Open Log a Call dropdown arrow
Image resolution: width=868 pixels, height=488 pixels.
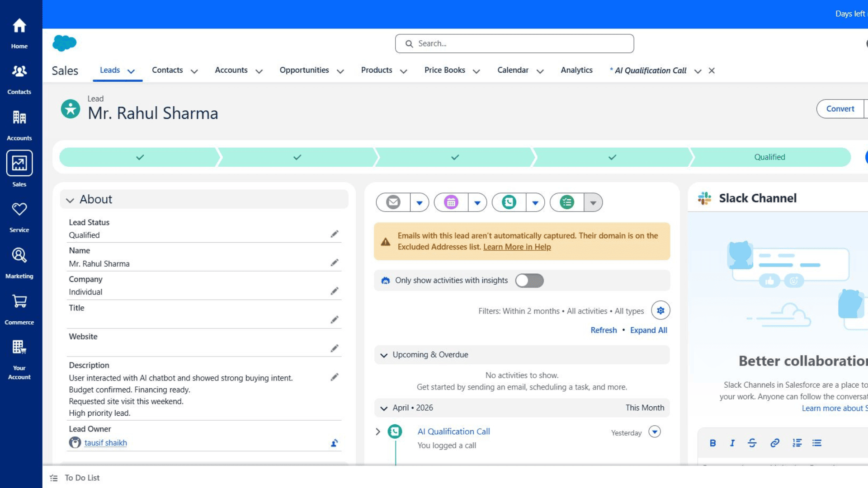[x=535, y=202]
